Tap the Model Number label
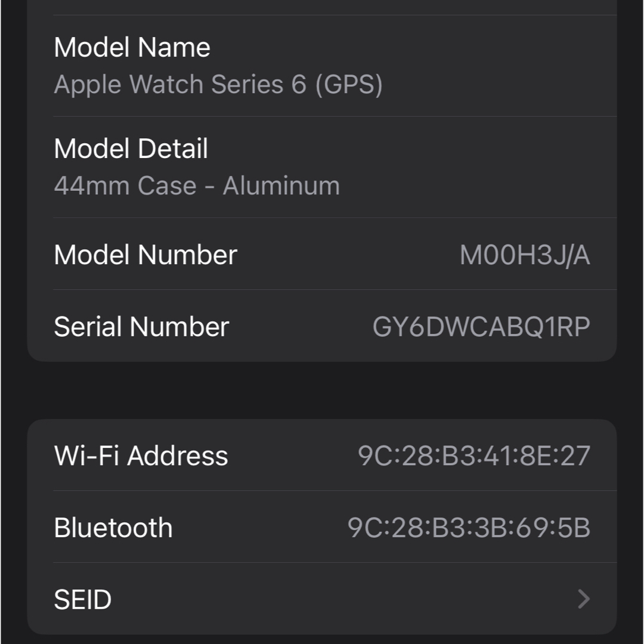644x644 pixels. 145,255
